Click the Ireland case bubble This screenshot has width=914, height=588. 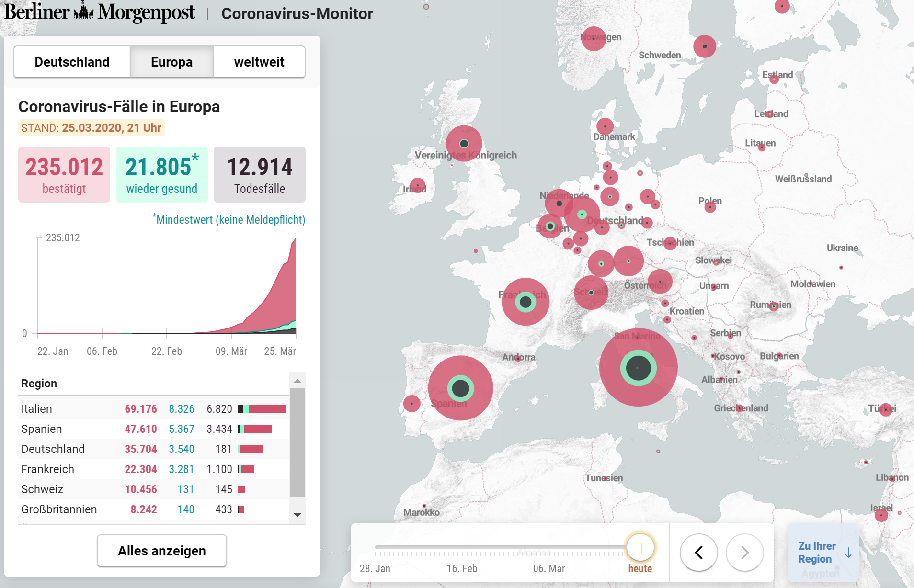(x=418, y=185)
